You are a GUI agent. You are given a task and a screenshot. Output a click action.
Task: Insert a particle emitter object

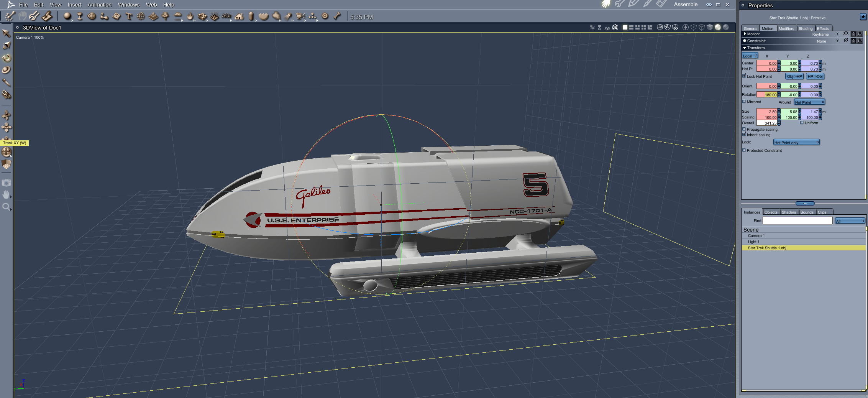141,16
